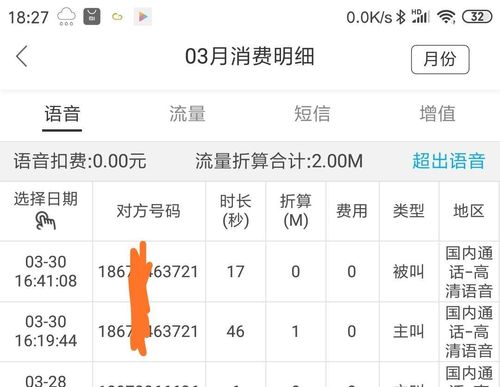Tap duration value 17
This screenshot has width=500, height=387.
tap(236, 272)
